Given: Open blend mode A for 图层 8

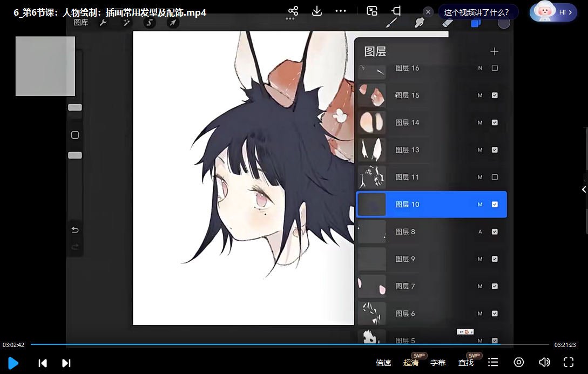Looking at the screenshot, I should click(479, 231).
